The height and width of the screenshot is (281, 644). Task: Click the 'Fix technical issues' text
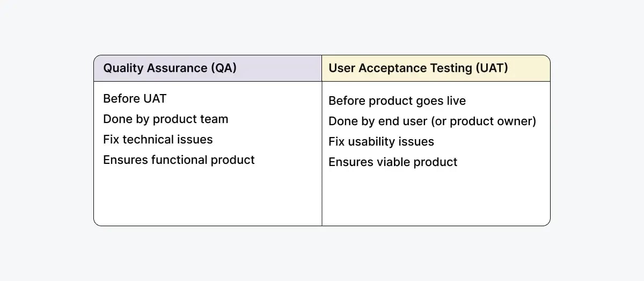coord(158,140)
